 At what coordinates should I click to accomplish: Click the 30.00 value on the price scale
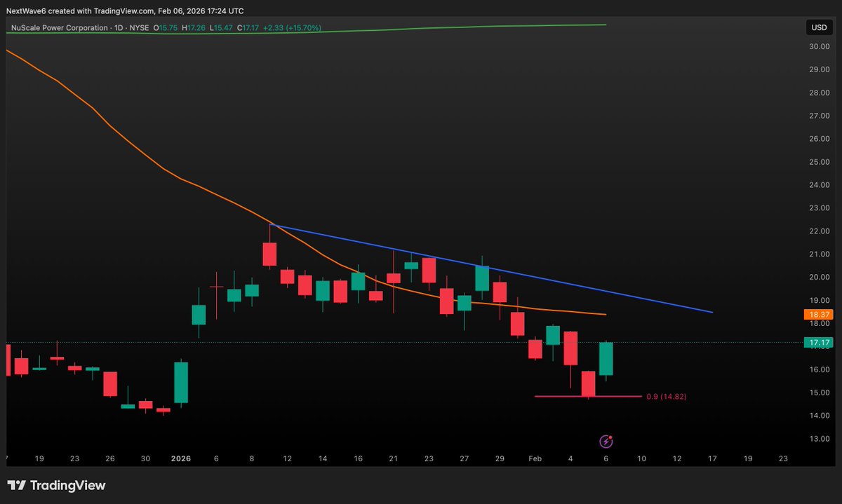[818, 46]
